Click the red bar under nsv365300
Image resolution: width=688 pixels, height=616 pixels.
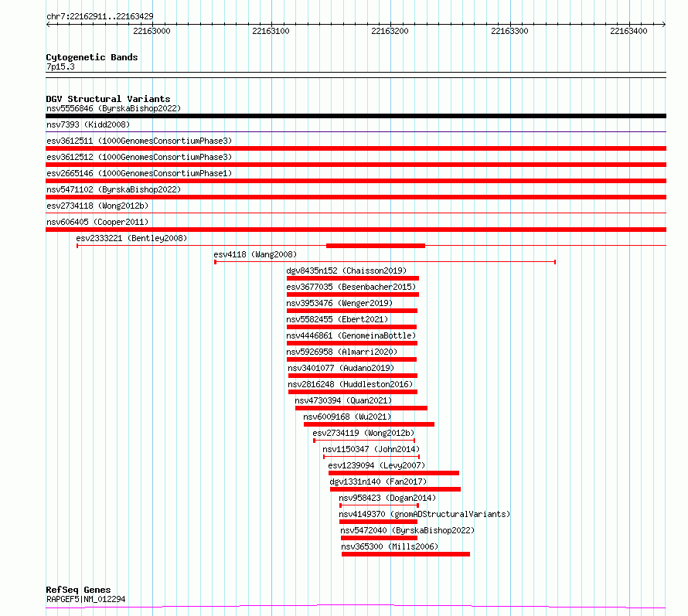(406, 554)
